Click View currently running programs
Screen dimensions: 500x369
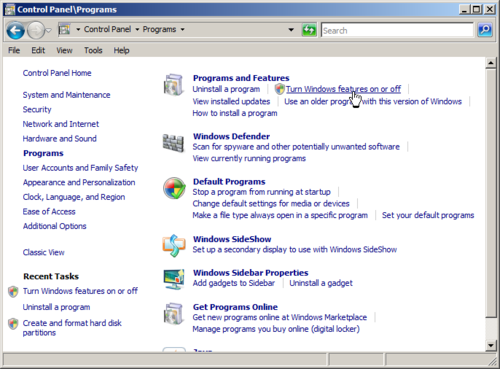pyautogui.click(x=249, y=158)
